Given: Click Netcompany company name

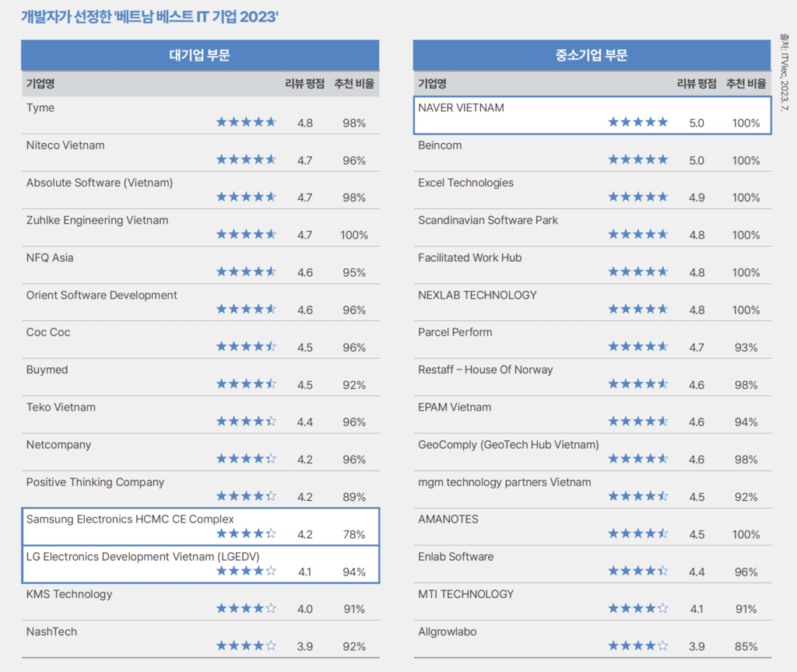Looking at the screenshot, I should [58, 445].
